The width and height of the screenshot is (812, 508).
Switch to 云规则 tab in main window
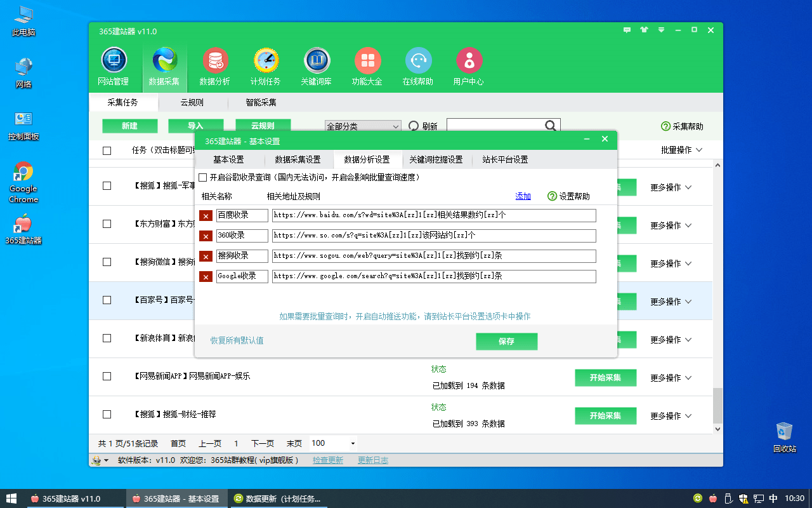click(192, 102)
